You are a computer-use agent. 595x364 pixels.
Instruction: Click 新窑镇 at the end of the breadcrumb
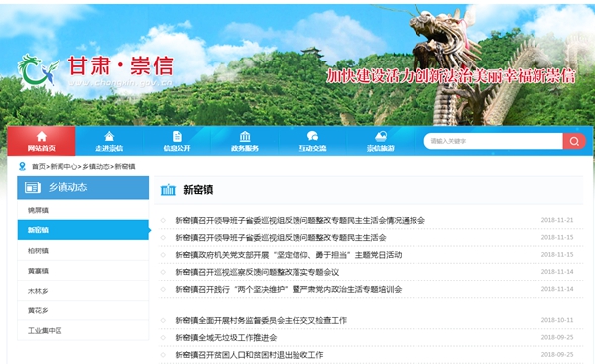coord(125,167)
